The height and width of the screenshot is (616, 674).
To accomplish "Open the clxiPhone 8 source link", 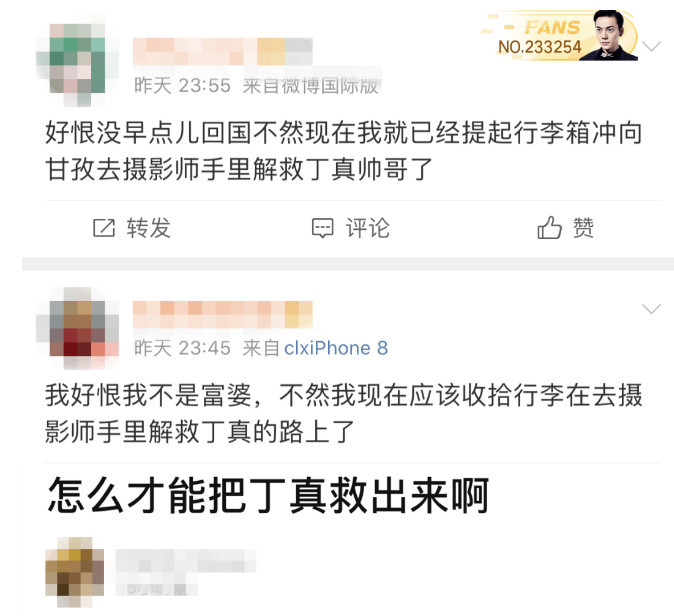I will point(336,348).
